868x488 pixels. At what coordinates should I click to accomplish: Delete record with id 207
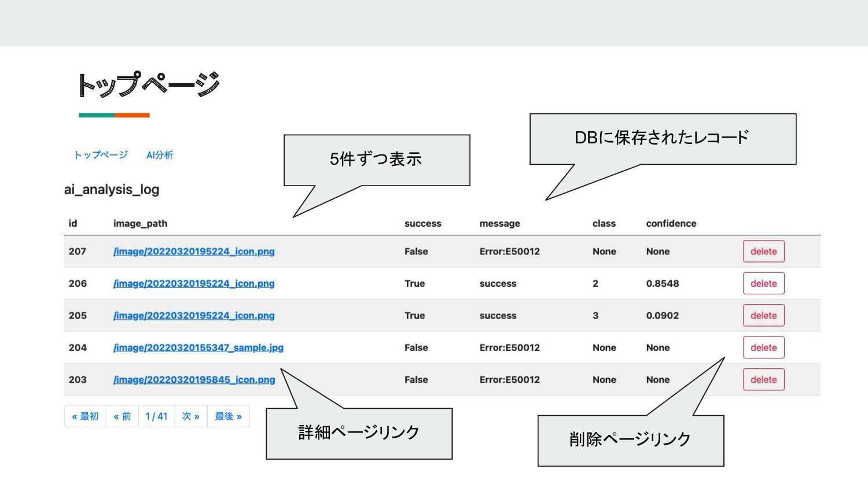point(764,252)
